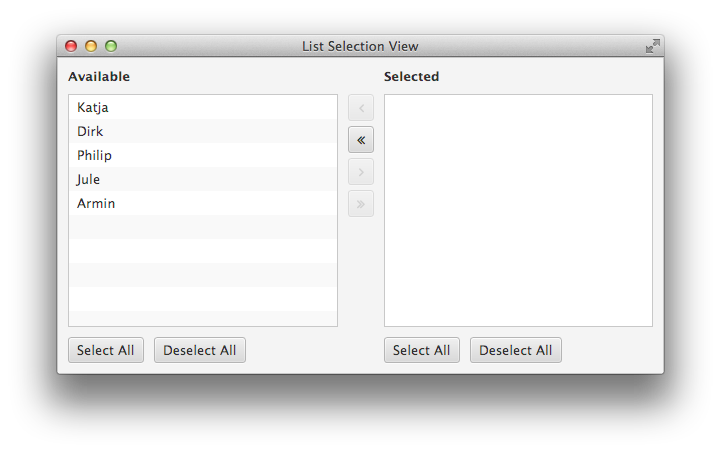721x453 pixels.
Task: Select Philip in the Available list
Action: (x=203, y=155)
